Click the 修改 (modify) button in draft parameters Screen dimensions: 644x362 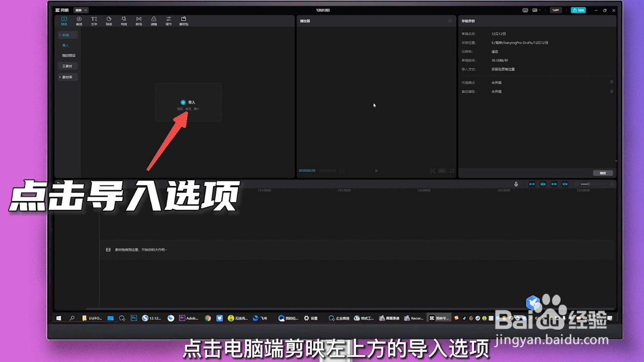point(603,173)
